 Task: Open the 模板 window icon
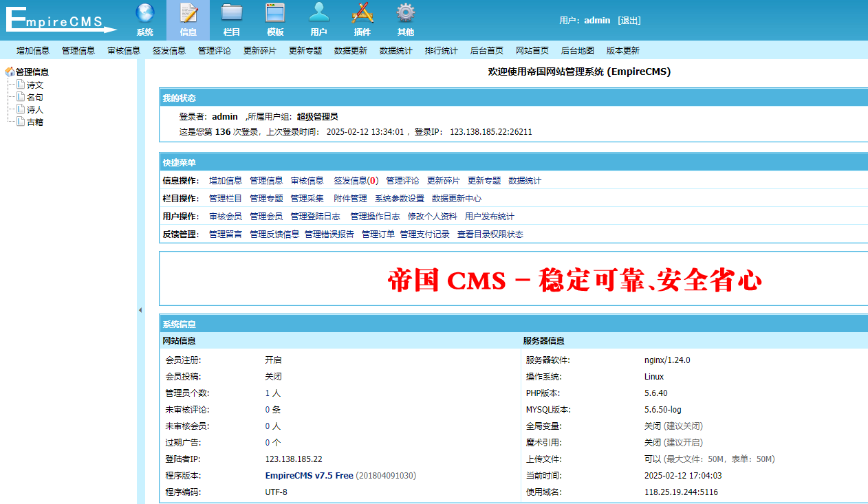coord(275,14)
